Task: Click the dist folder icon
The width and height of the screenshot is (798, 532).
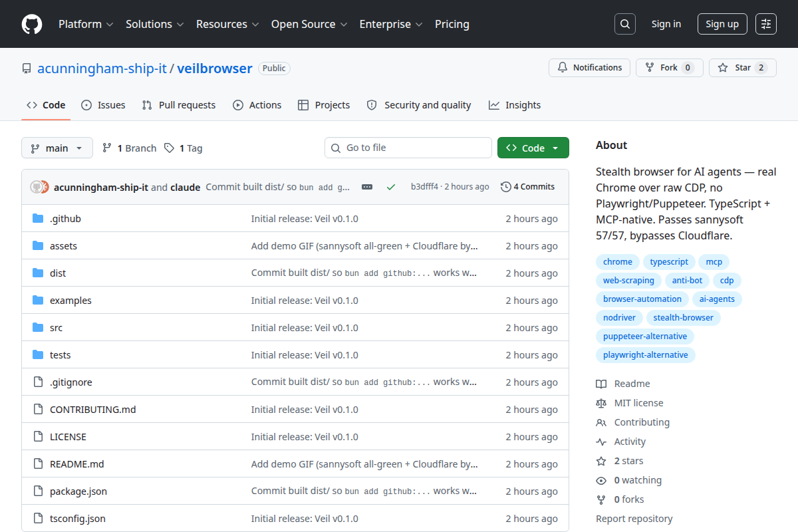Action: click(38, 273)
